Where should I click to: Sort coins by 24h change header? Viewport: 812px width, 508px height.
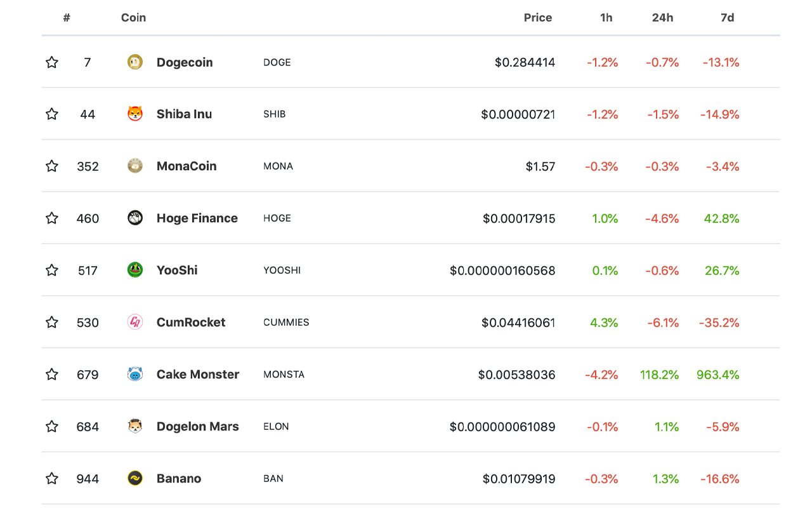662,18
